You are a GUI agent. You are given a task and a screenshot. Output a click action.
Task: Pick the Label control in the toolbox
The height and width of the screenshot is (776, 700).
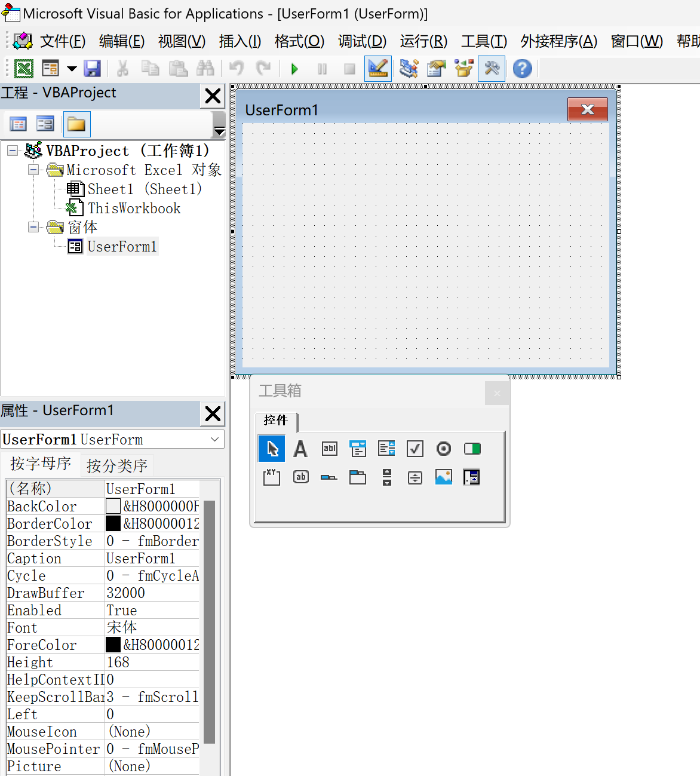coord(300,449)
